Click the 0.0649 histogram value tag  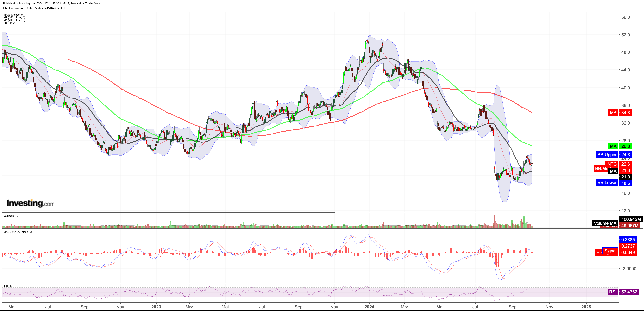pos(628,252)
